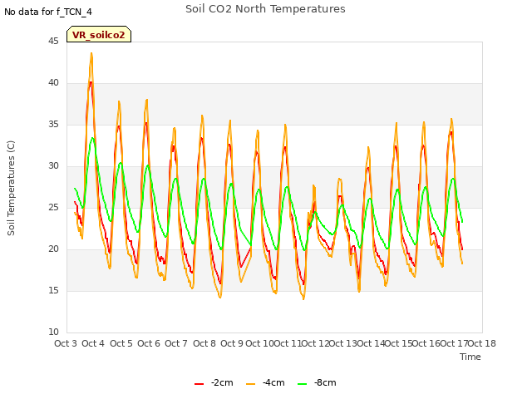Click the VR_soilco2 label box
Image resolution: width=532 pixels, height=399 pixels.
pos(99,34)
